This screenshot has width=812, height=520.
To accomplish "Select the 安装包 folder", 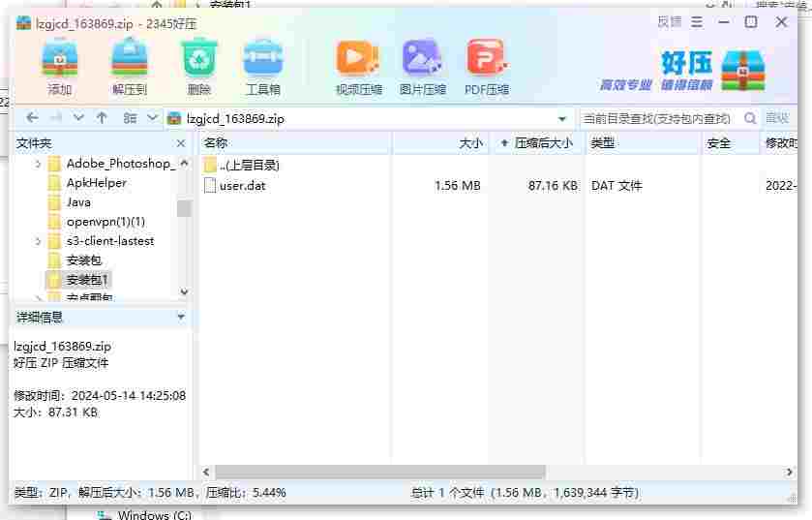I will [75, 260].
